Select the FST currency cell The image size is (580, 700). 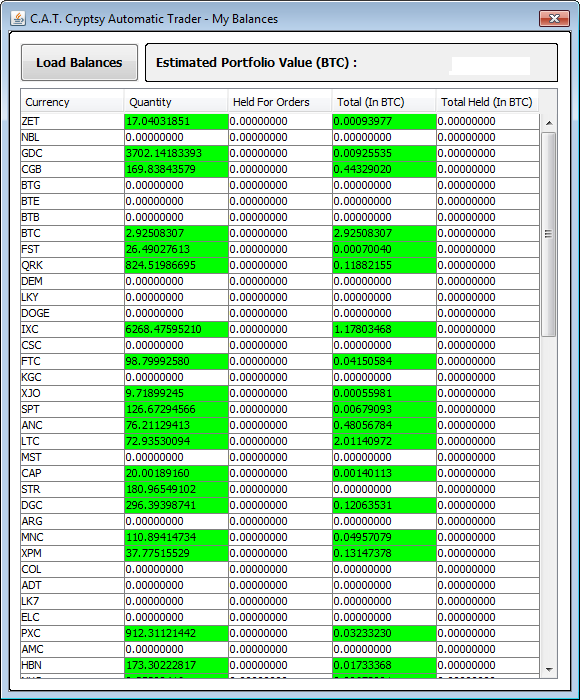(x=72, y=250)
